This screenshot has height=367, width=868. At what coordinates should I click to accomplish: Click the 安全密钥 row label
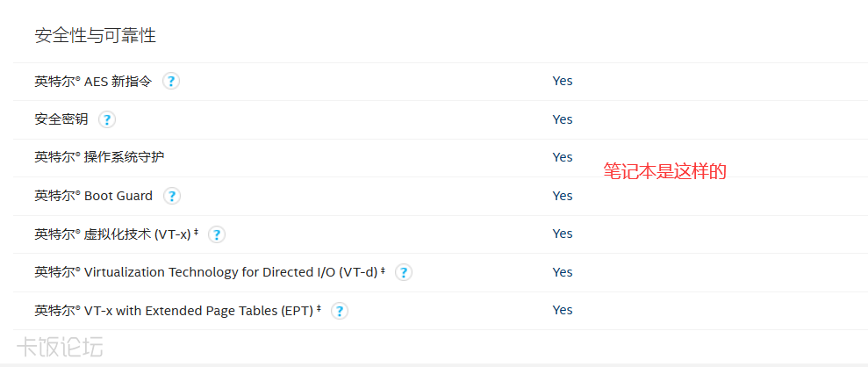(61, 119)
